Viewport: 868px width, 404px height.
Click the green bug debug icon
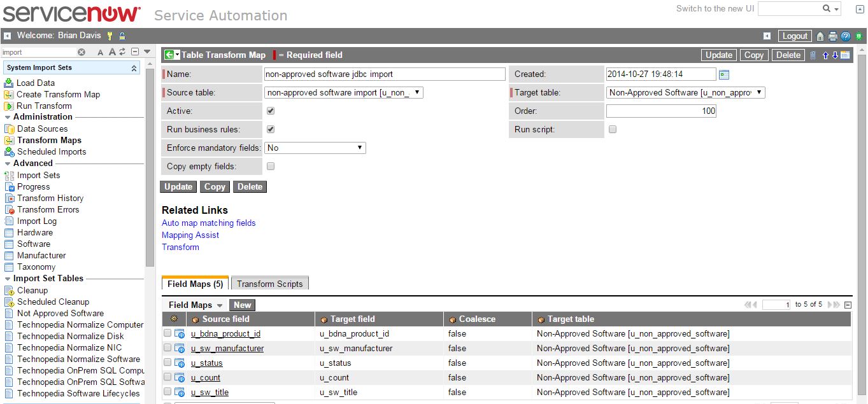tap(858, 36)
